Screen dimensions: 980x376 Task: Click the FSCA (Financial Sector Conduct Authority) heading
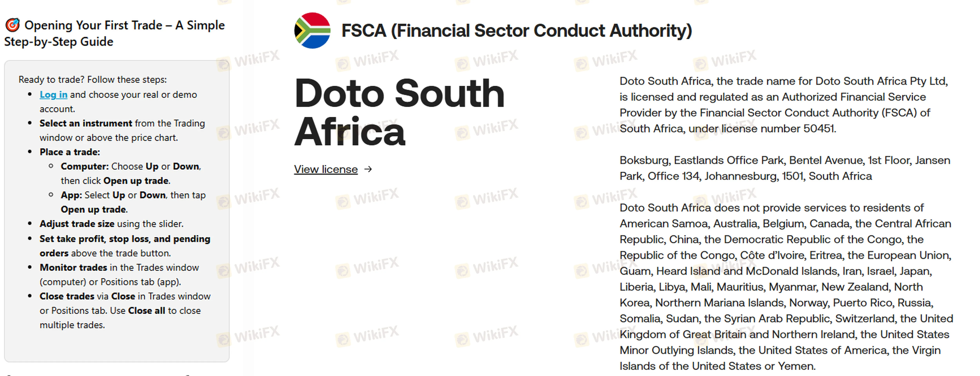[517, 31]
